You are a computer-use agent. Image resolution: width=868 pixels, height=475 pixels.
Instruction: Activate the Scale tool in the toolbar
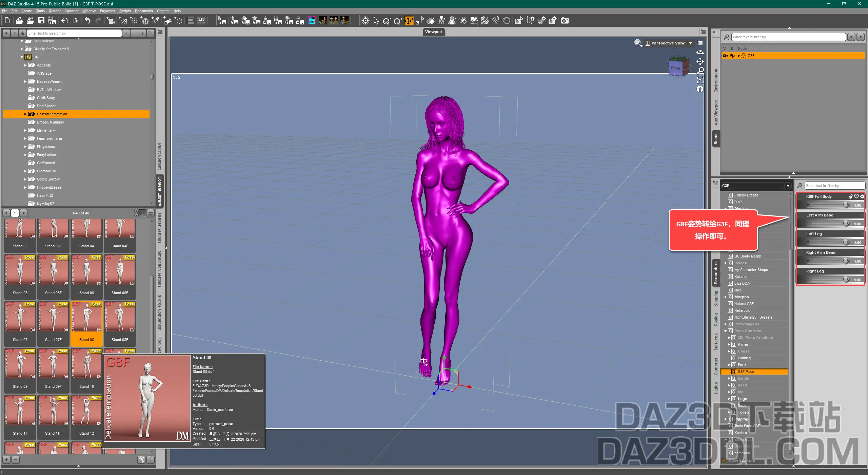pos(420,21)
